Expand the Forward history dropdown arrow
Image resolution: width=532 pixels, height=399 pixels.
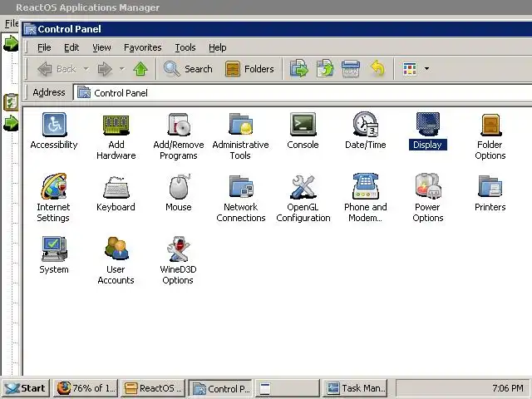(122, 69)
